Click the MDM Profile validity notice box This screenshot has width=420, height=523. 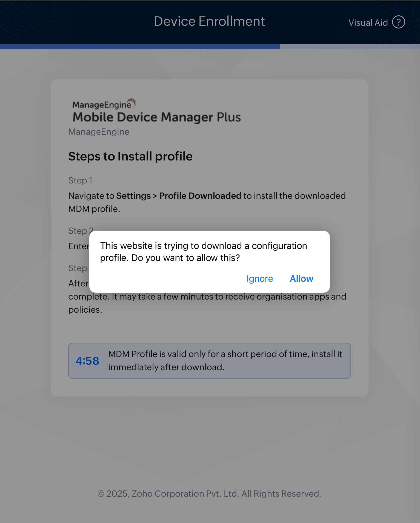[x=210, y=361]
